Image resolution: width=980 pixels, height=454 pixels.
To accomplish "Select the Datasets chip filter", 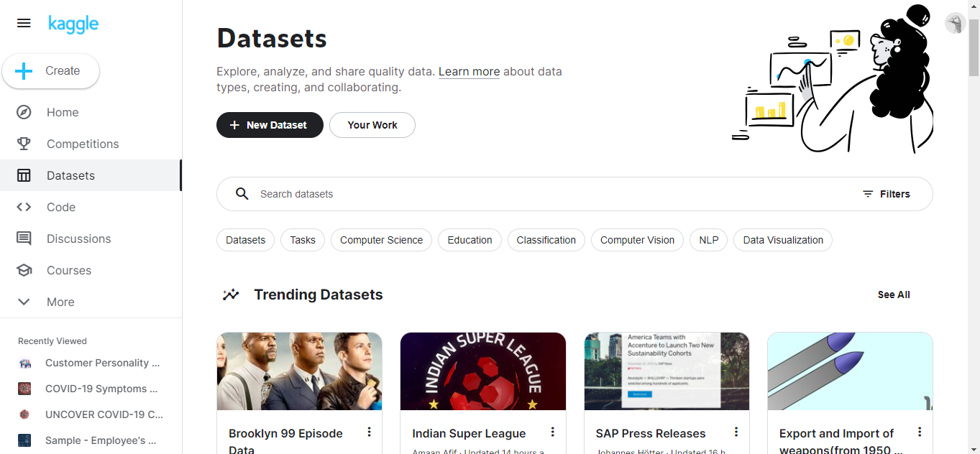I will [x=245, y=240].
